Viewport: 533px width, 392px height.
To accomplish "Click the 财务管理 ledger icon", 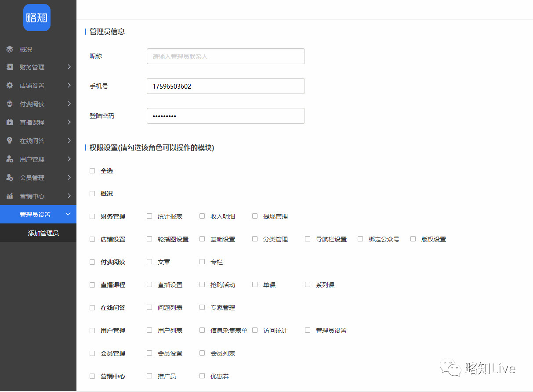I will coord(10,67).
